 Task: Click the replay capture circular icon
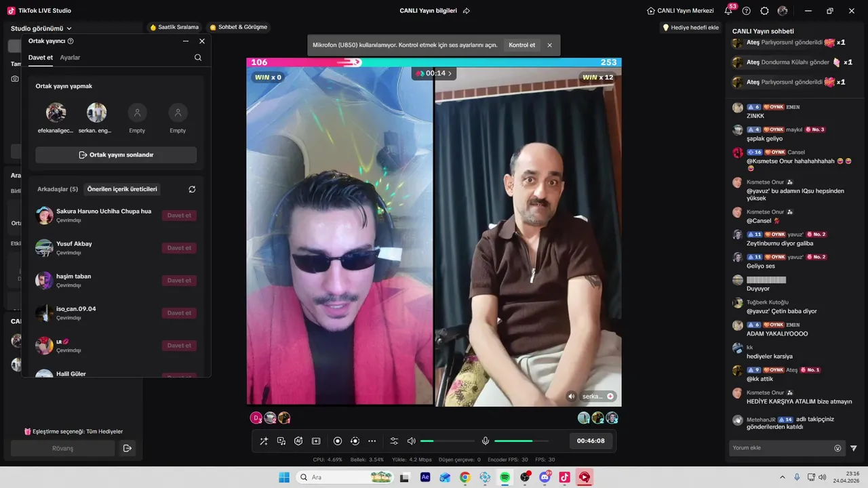355,441
